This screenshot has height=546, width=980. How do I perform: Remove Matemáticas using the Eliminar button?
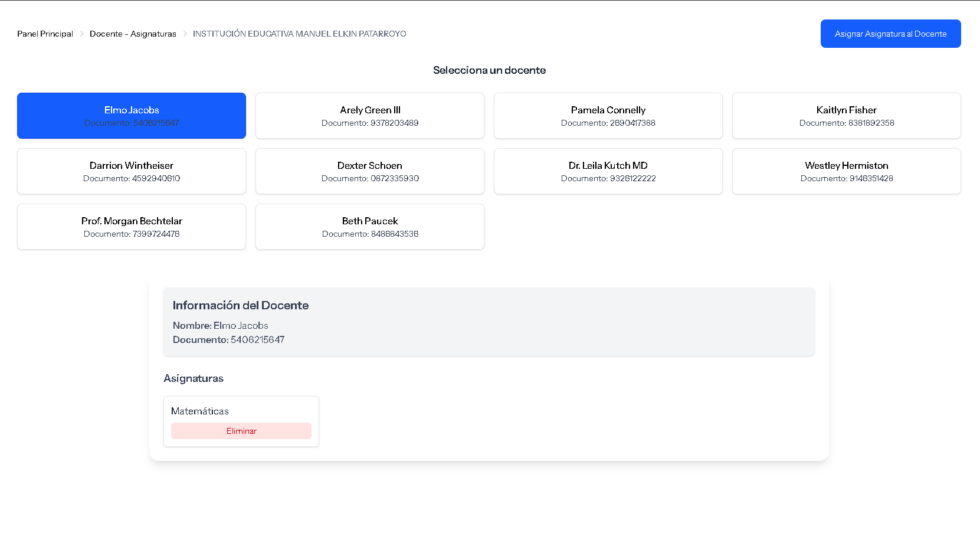[x=241, y=431]
